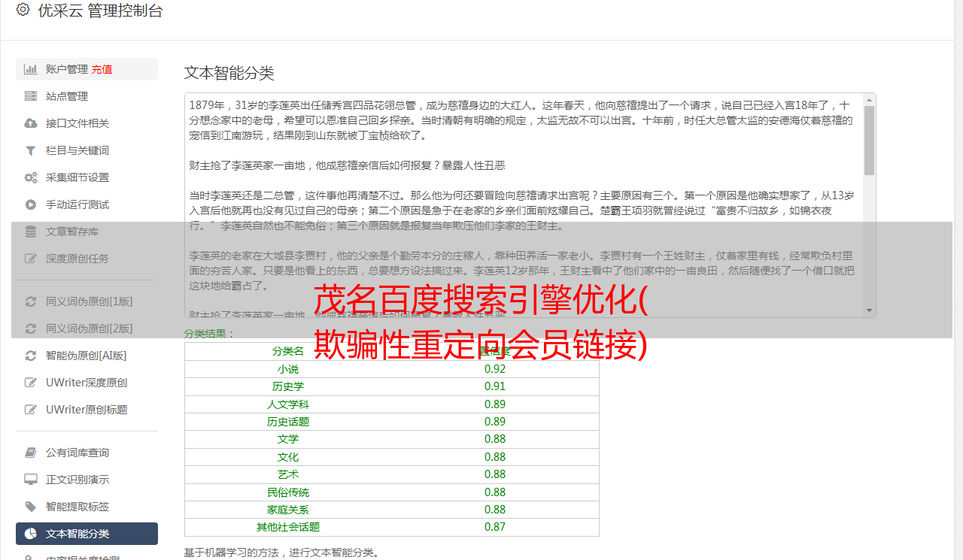
Task: Click the book icon for 公有词库查询
Action: point(30,453)
